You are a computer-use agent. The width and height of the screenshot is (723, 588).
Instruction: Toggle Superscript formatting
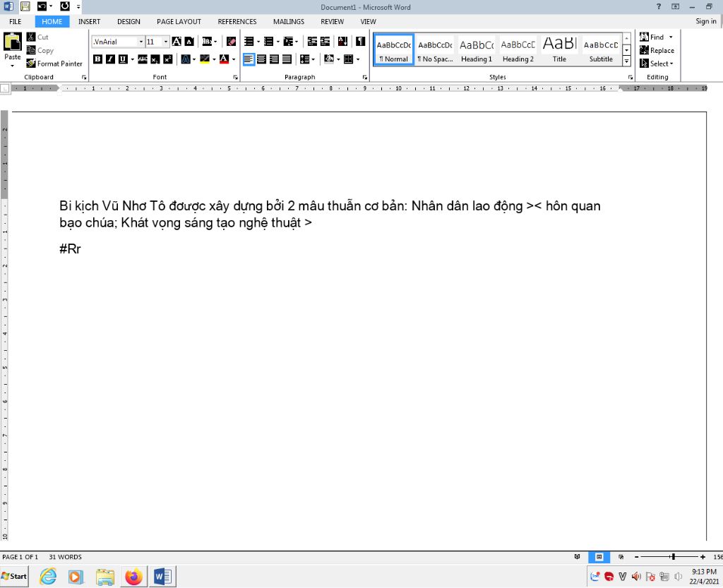point(168,59)
